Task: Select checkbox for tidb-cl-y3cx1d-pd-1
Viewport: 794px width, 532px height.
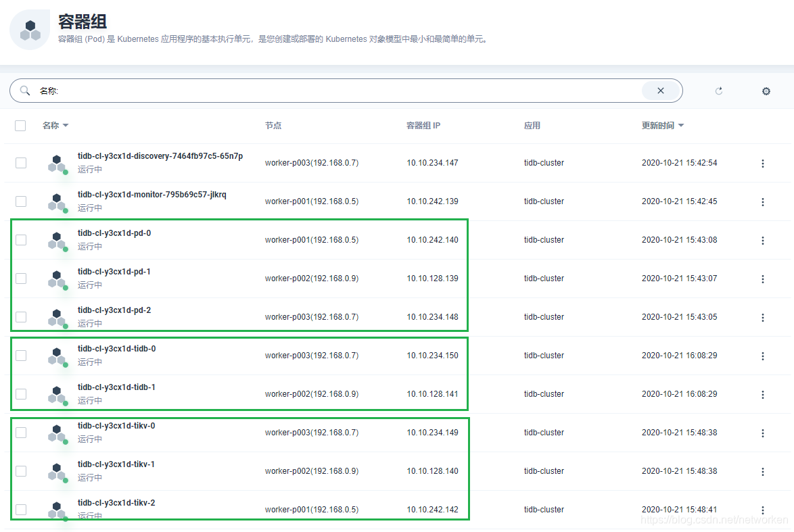Action: pos(21,279)
